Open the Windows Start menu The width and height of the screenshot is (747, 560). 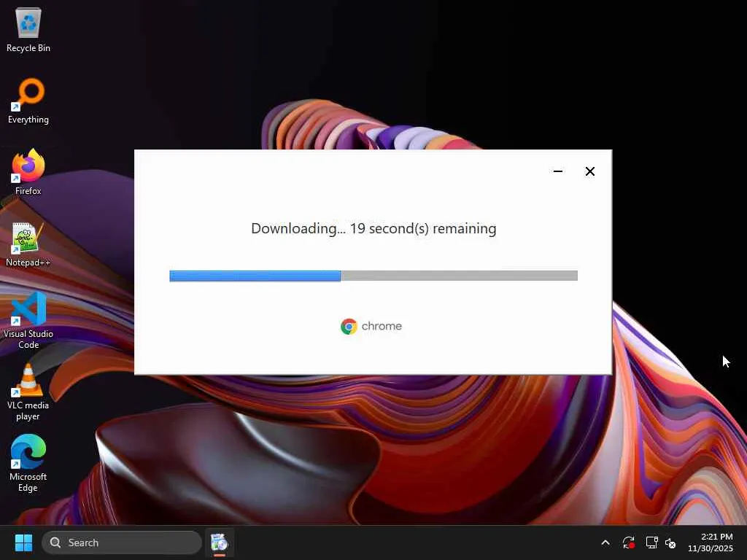click(x=23, y=542)
